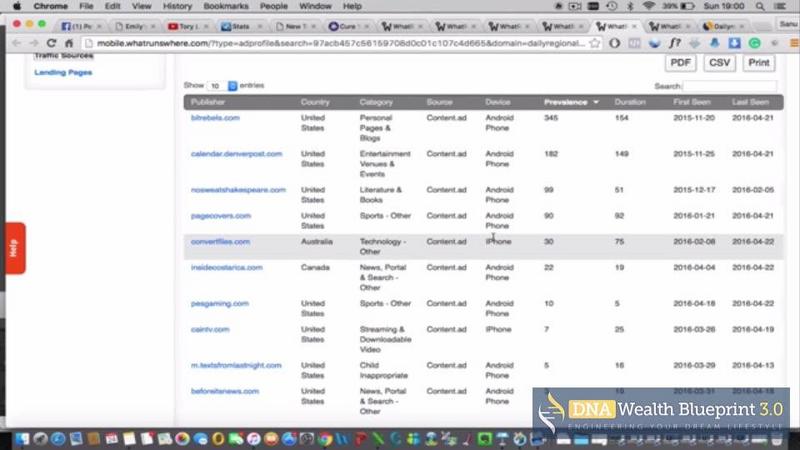
Task: Switch to the Emily tab
Action: (x=134, y=26)
